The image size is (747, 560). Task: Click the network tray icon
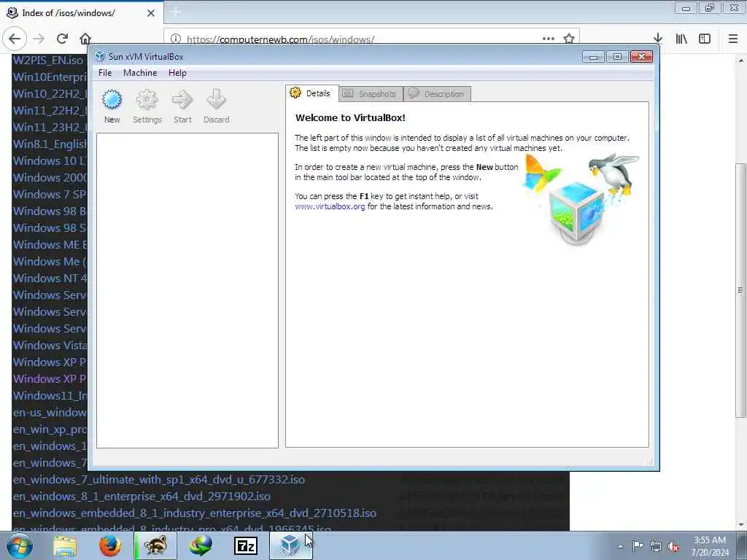point(656,547)
